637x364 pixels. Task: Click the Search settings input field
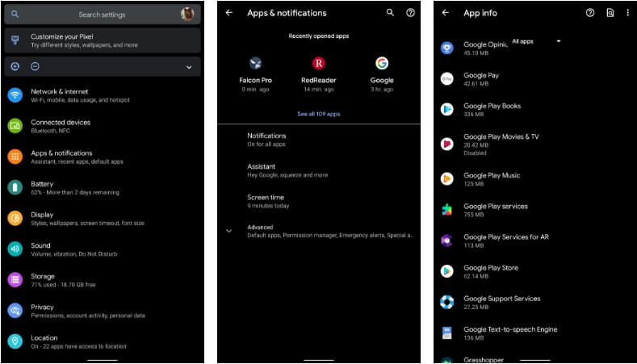103,15
